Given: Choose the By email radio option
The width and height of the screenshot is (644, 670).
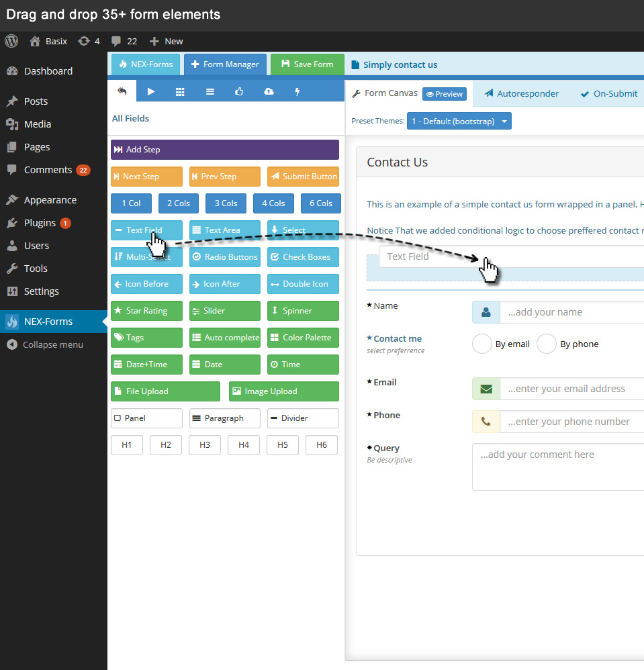Looking at the screenshot, I should tap(482, 344).
